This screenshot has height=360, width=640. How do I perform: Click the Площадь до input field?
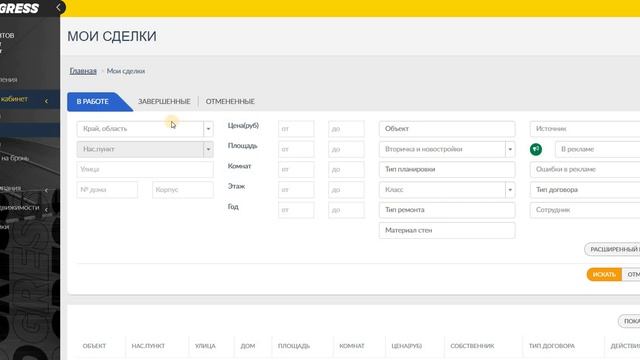pos(346,149)
